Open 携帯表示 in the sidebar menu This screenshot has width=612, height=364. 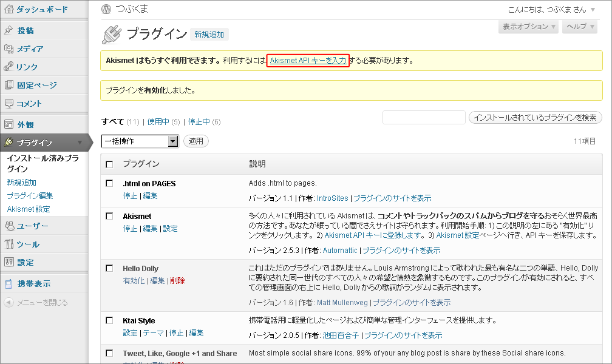click(x=34, y=284)
